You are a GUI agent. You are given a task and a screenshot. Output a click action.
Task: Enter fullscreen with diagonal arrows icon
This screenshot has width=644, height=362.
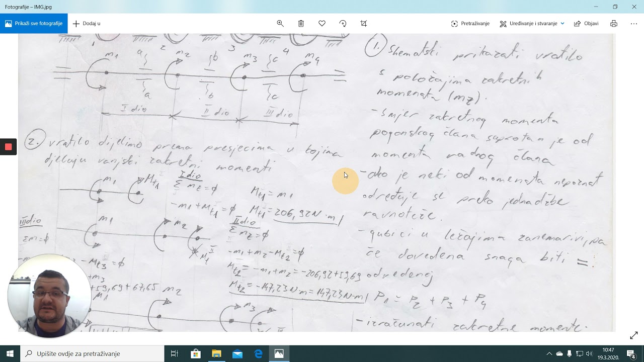tap(634, 335)
